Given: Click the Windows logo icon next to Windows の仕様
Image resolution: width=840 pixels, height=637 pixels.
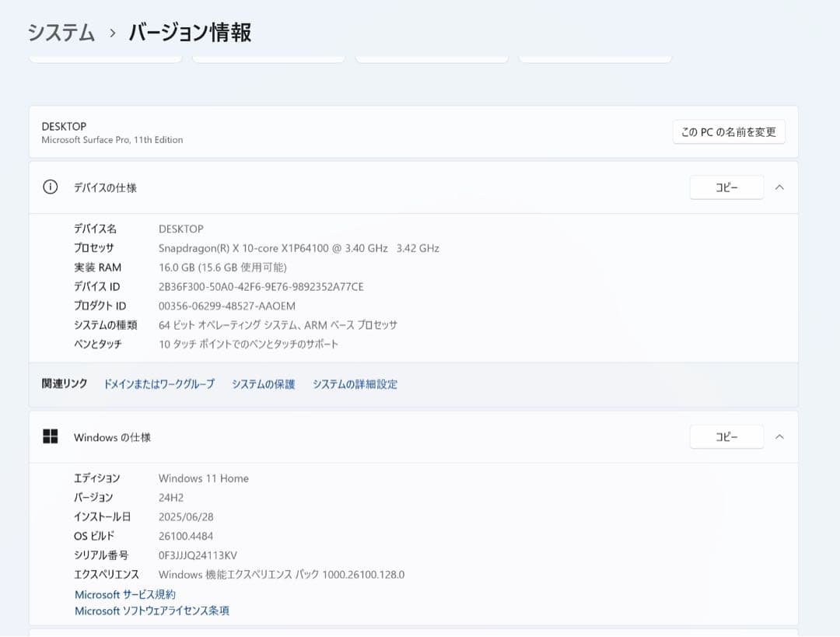Looking at the screenshot, I should coord(50,436).
